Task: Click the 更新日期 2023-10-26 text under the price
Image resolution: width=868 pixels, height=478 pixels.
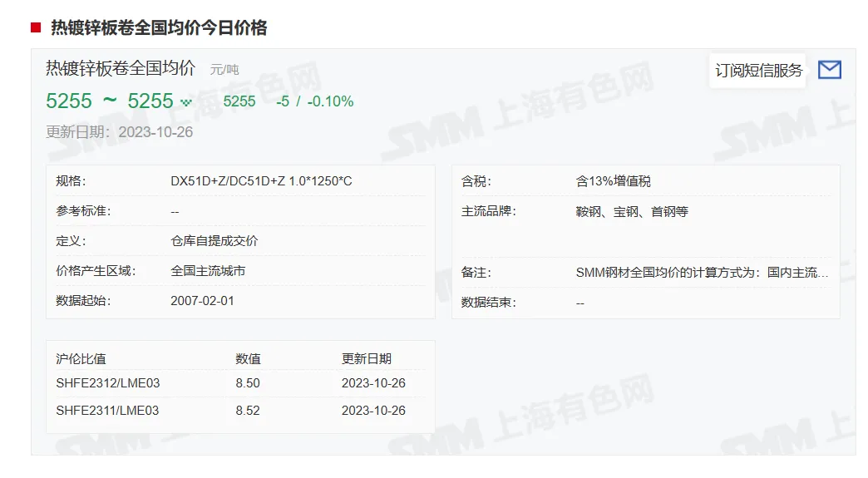Action: pyautogui.click(x=120, y=132)
